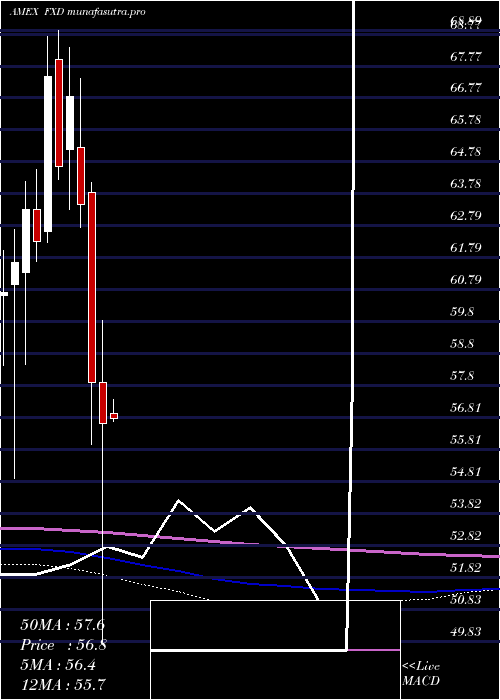Click the 55.81 price axis label
The height and width of the screenshot is (700, 500).
click(466, 439)
